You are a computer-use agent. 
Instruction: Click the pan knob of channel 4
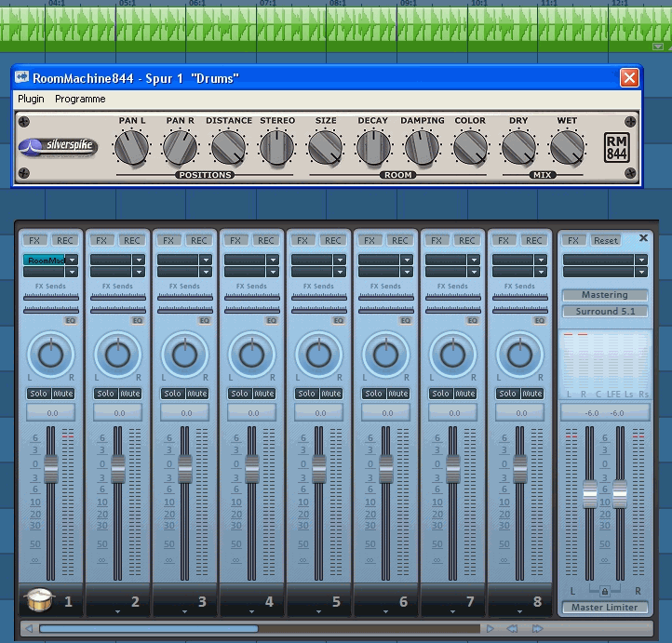[251, 355]
